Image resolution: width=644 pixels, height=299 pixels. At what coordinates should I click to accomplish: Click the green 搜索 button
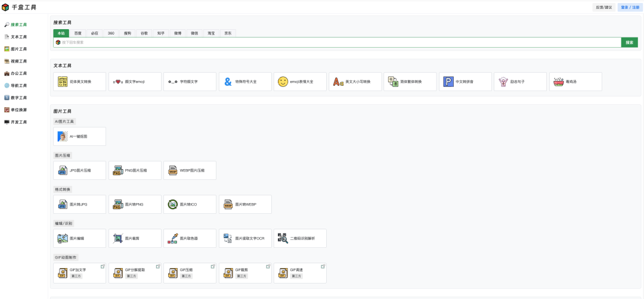629,42
